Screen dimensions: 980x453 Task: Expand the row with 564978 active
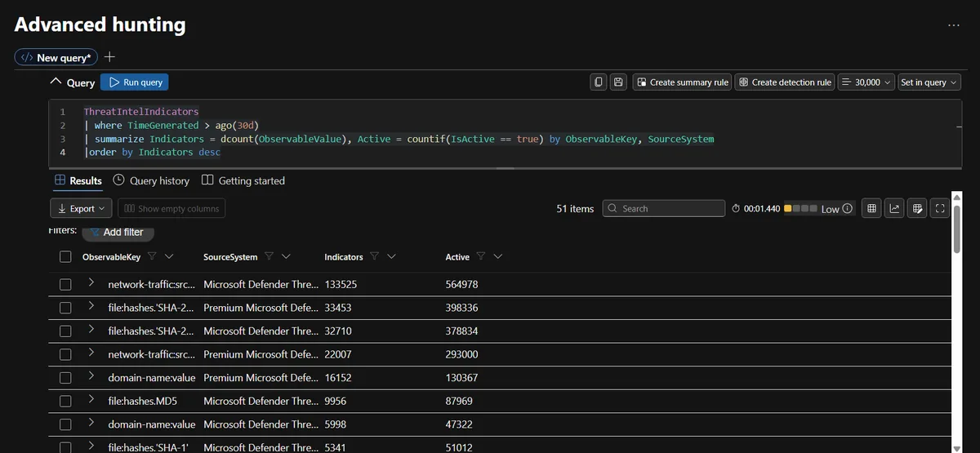[x=91, y=283]
